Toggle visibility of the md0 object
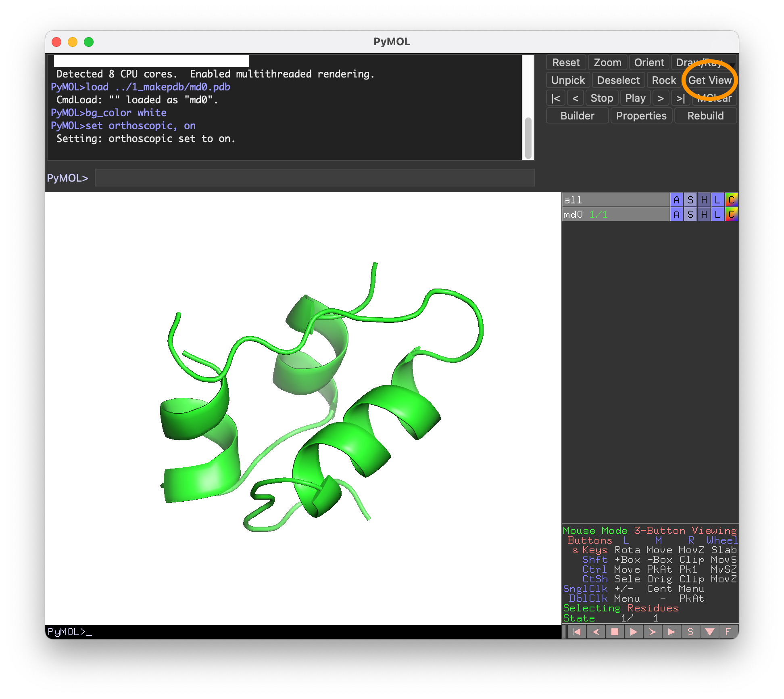 click(x=615, y=214)
